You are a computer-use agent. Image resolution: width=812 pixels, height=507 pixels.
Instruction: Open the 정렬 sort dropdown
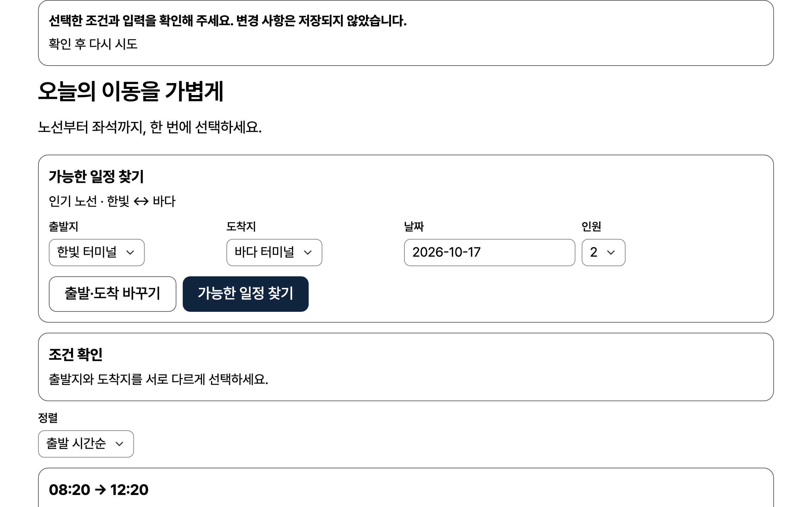pos(86,444)
